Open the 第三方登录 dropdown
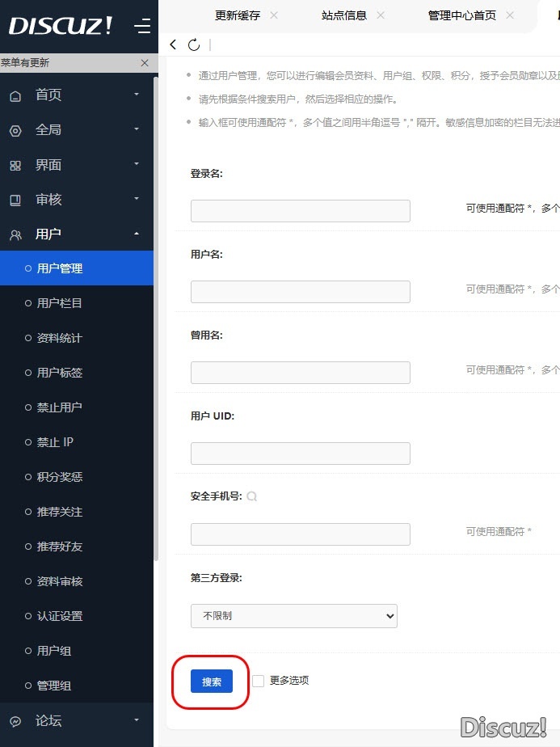This screenshot has width=560, height=747. point(294,616)
